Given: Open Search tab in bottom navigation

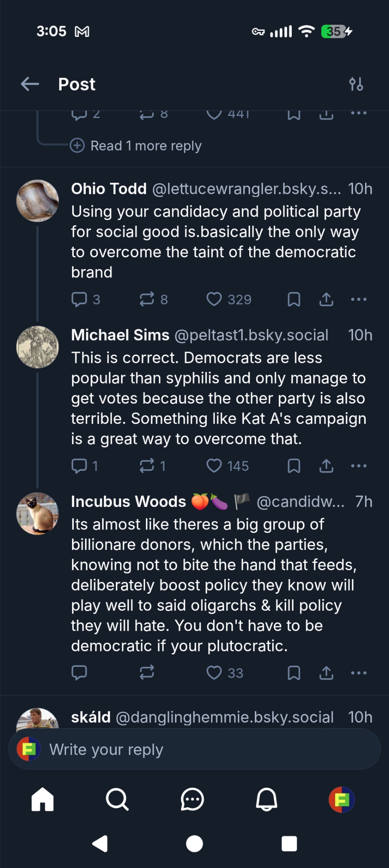Looking at the screenshot, I should (117, 799).
